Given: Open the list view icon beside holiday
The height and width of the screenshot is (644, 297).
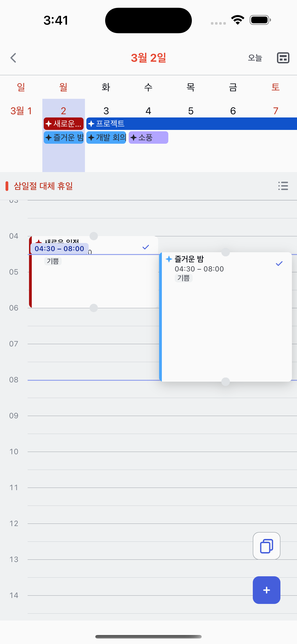Looking at the screenshot, I should click(x=283, y=186).
